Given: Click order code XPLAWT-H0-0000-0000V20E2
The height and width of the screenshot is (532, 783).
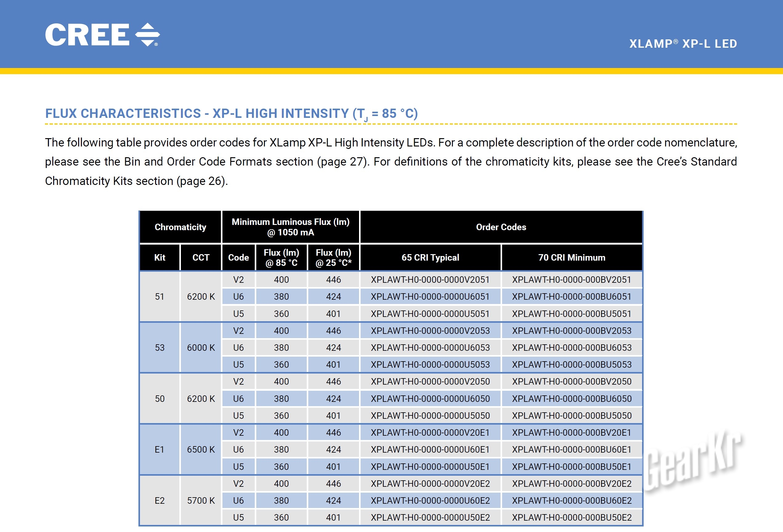Looking at the screenshot, I should click(430, 483).
